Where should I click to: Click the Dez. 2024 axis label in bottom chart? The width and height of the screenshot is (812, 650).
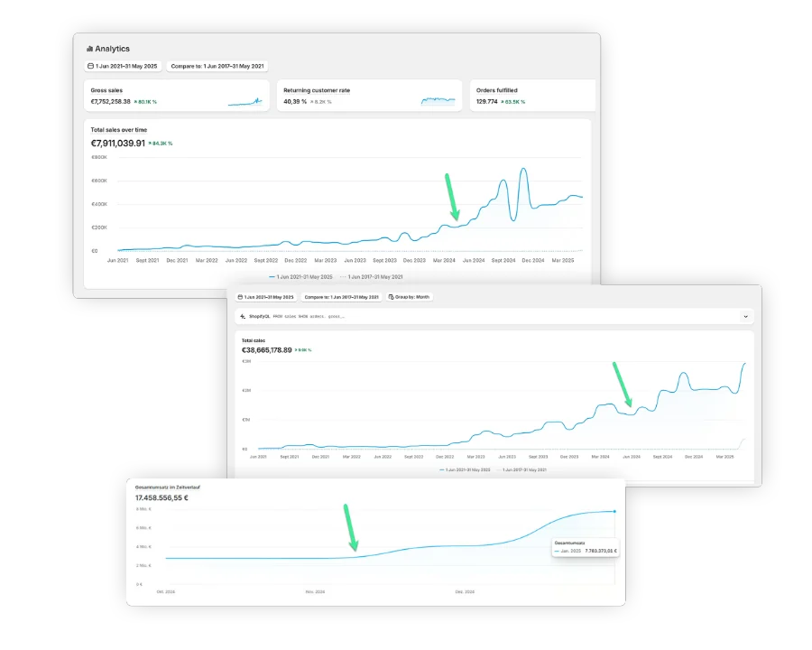[465, 592]
